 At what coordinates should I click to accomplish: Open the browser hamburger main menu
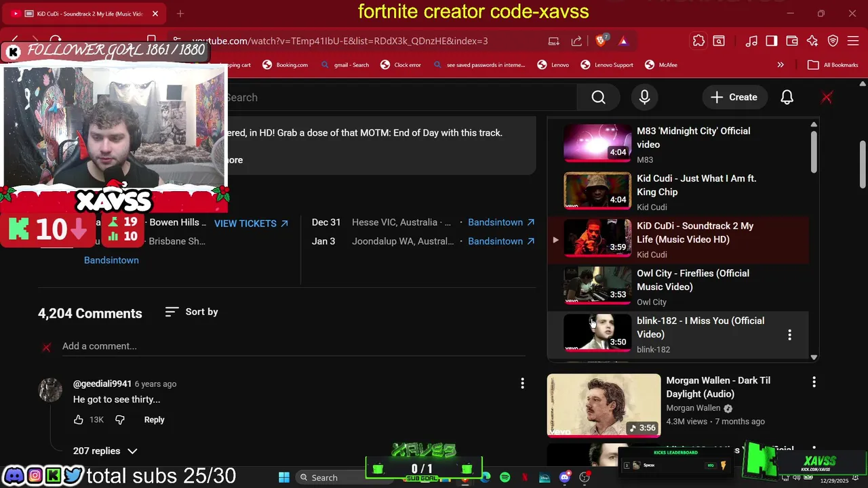pyautogui.click(x=854, y=41)
